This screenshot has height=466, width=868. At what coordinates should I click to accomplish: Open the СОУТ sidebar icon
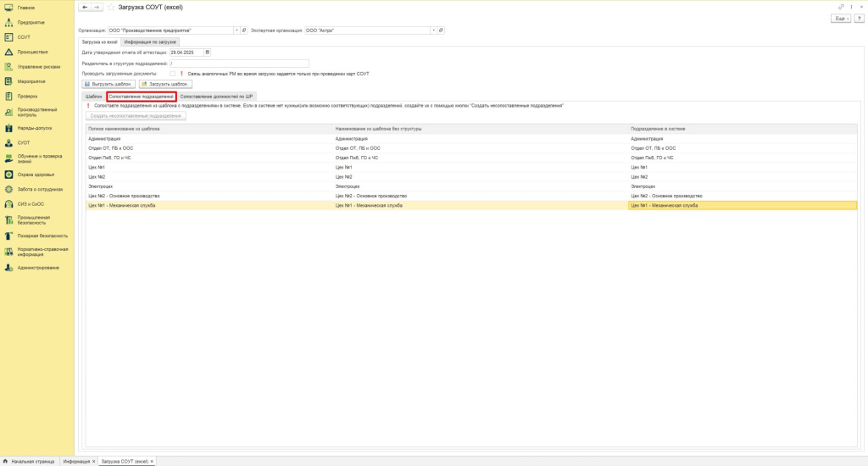(8, 37)
